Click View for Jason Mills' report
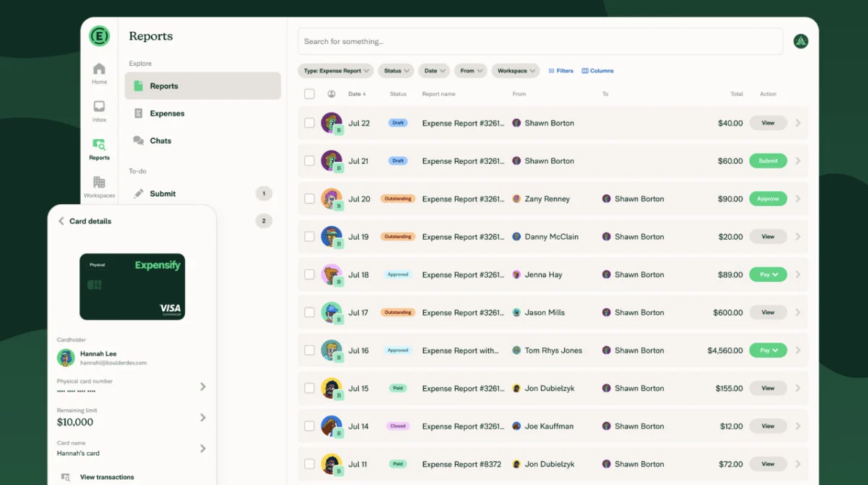The width and height of the screenshot is (868, 485). point(768,312)
